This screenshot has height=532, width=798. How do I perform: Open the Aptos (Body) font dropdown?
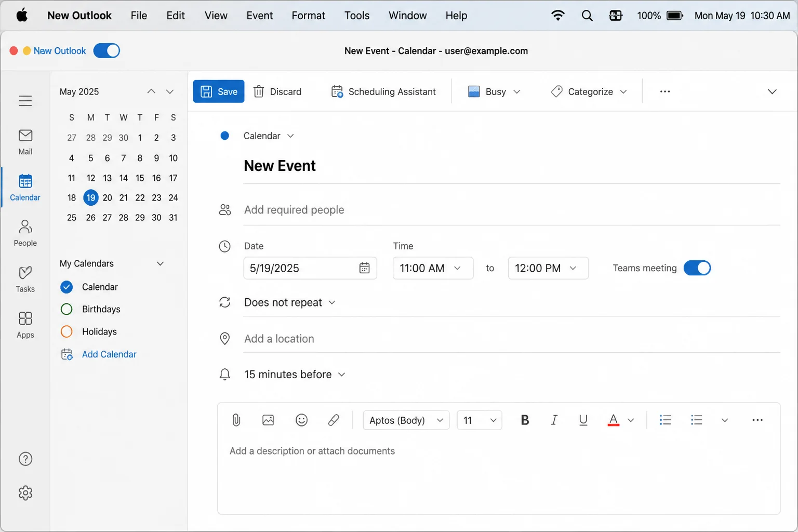click(406, 420)
